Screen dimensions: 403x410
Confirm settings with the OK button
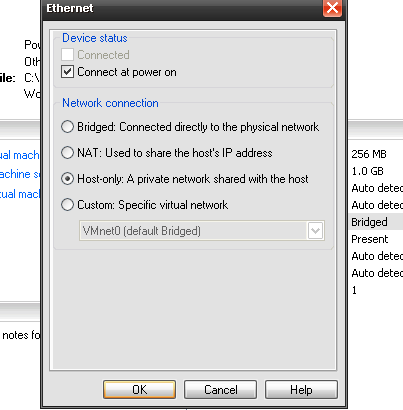(x=139, y=390)
